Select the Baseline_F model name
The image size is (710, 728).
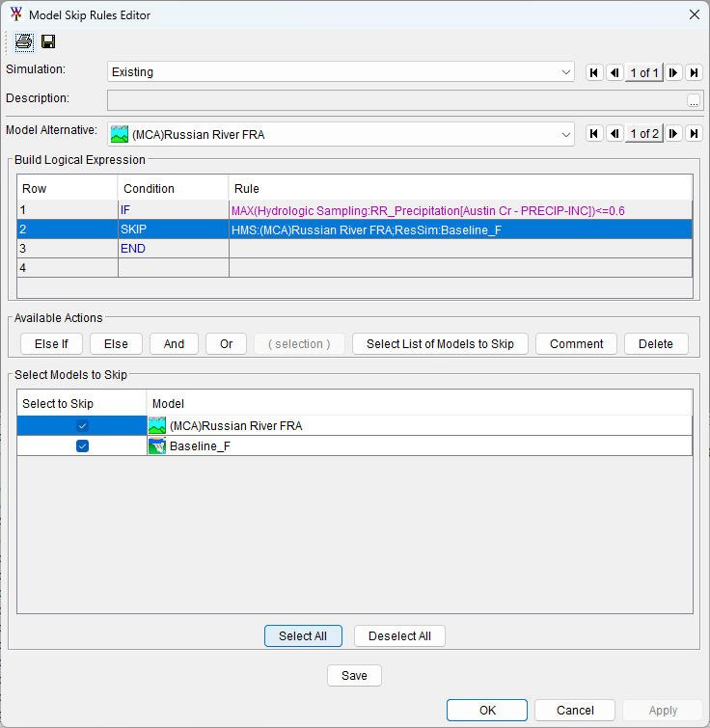[200, 446]
